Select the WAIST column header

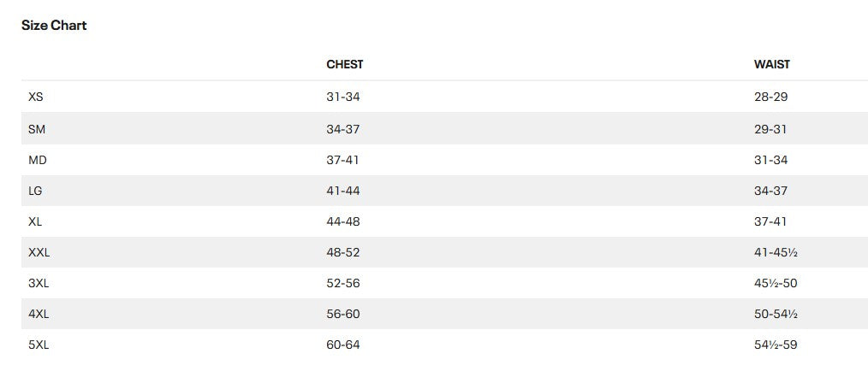[x=772, y=65]
